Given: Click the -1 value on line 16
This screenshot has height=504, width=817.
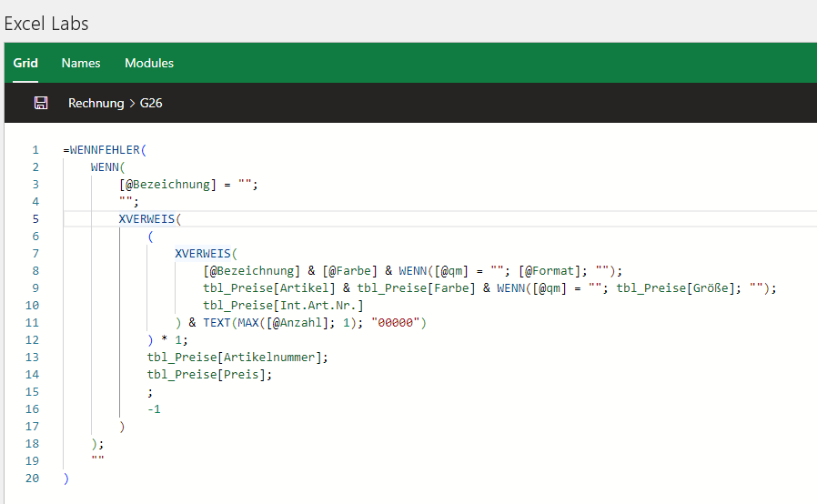Looking at the screenshot, I should tap(154, 409).
